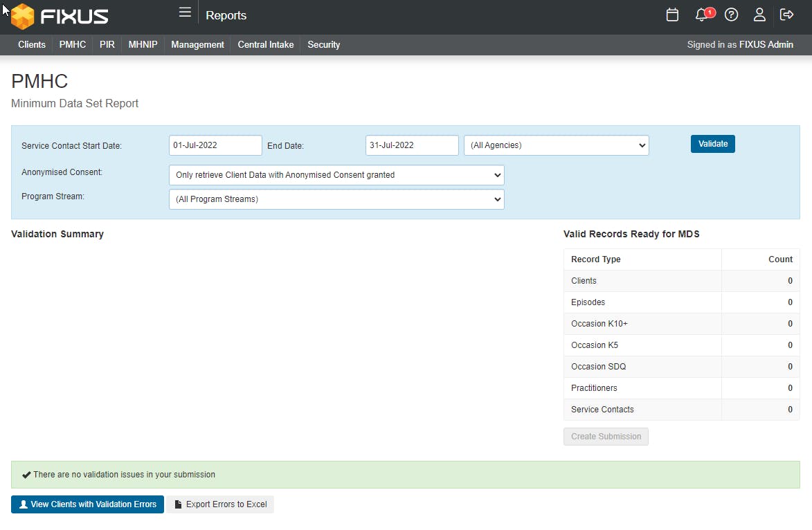Click the Validation Summary heading
Viewport: 812px width, 530px height.
57,234
